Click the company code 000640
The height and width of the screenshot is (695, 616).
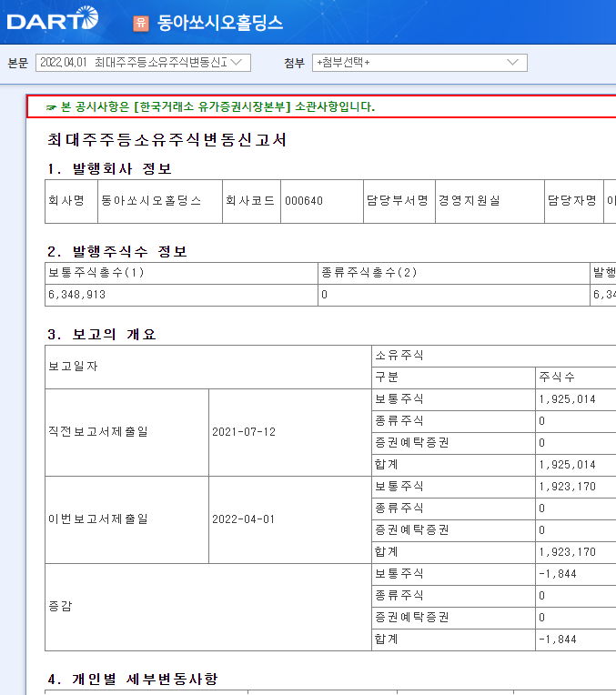304,201
